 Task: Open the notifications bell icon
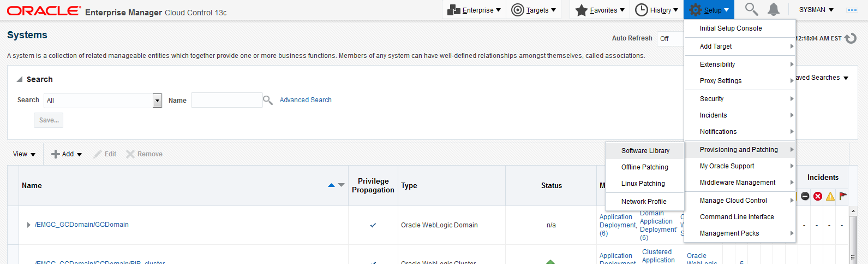(x=774, y=9)
